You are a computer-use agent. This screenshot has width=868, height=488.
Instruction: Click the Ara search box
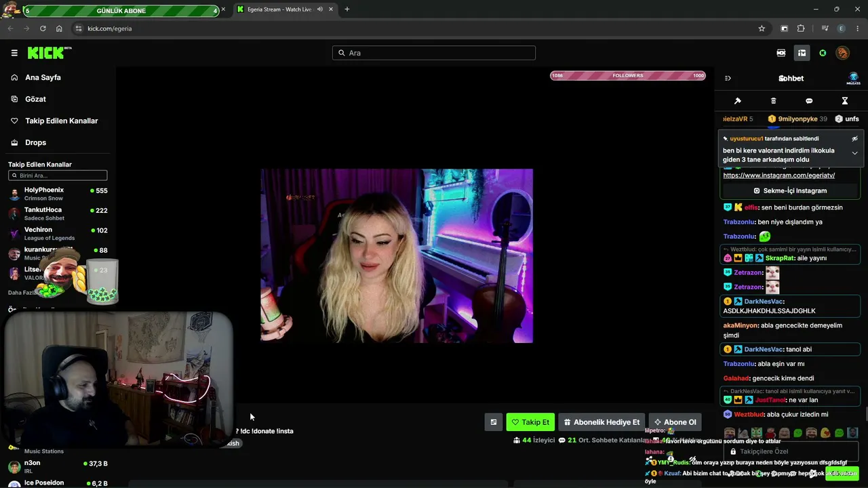click(x=434, y=53)
